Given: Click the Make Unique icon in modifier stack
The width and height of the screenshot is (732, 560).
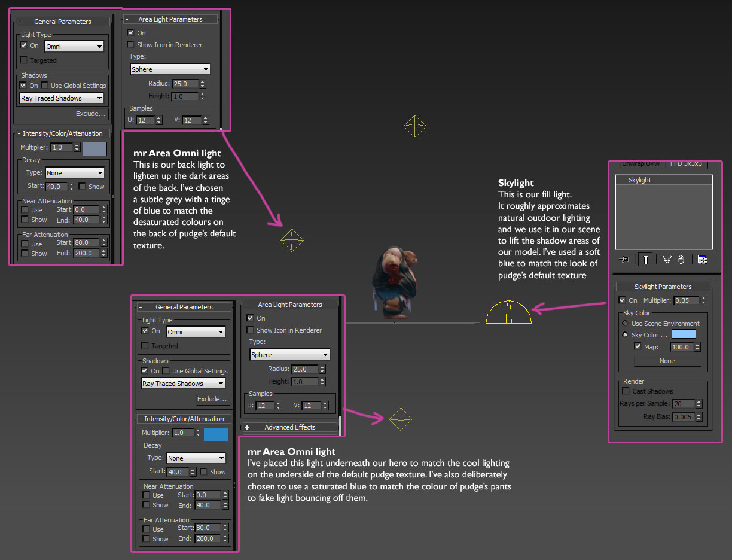Looking at the screenshot, I should pyautogui.click(x=667, y=259).
